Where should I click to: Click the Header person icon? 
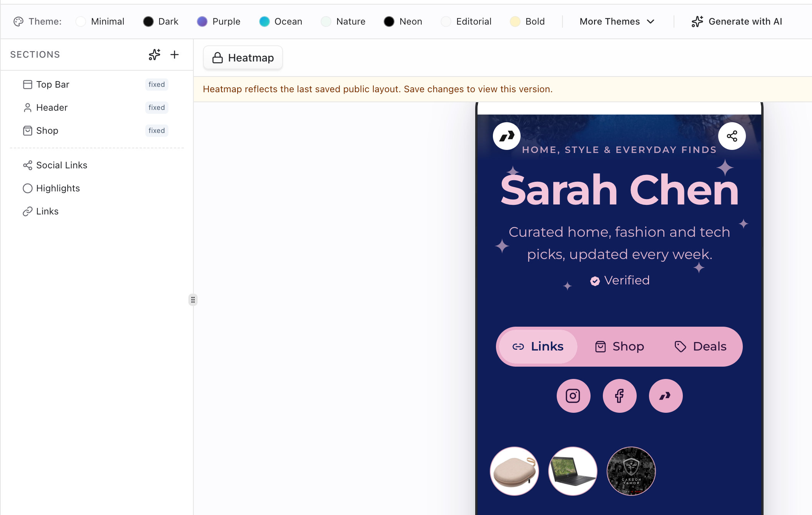click(x=27, y=108)
